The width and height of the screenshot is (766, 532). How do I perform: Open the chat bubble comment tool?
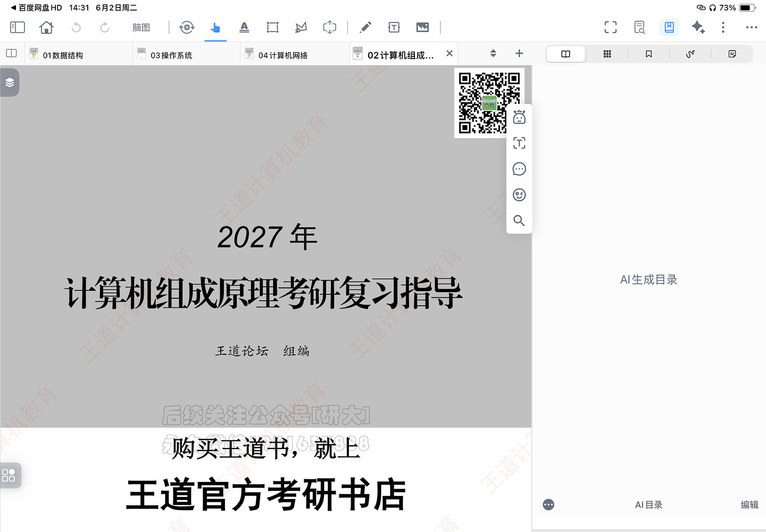tap(519, 169)
